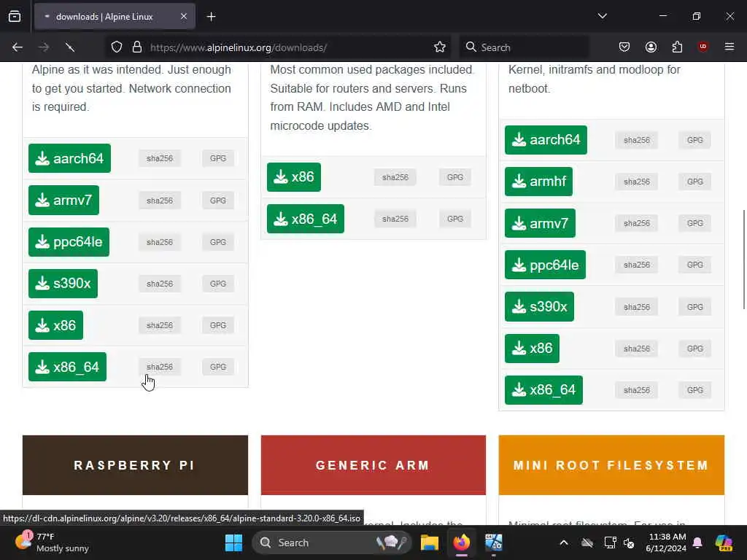The image size is (747, 560).
Task: Open the pinned app next to Firefox
Action: tap(494, 542)
